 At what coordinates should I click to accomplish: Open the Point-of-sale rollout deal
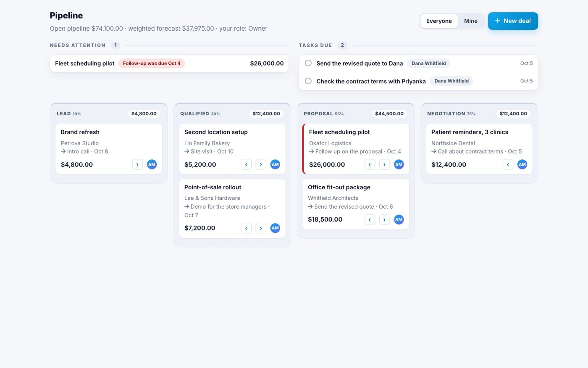232,209
